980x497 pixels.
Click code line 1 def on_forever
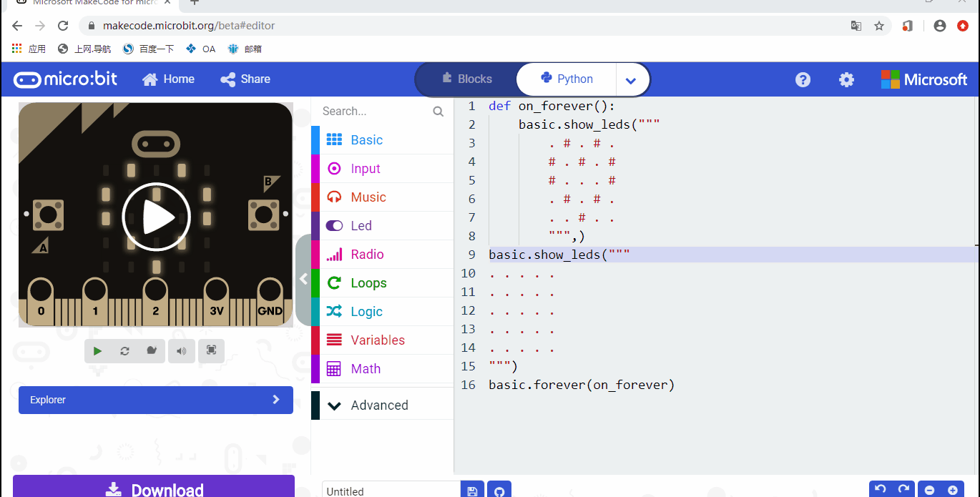(552, 107)
